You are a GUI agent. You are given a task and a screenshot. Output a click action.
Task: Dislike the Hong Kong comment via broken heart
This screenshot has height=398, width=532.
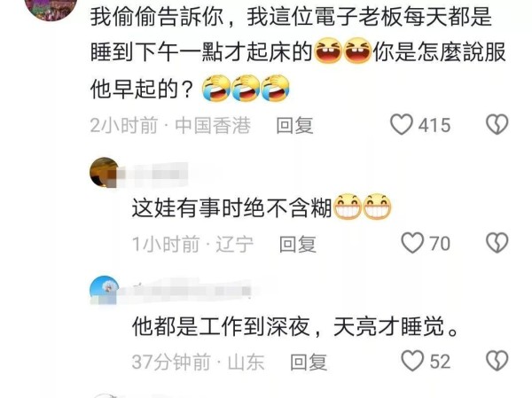pos(497,124)
